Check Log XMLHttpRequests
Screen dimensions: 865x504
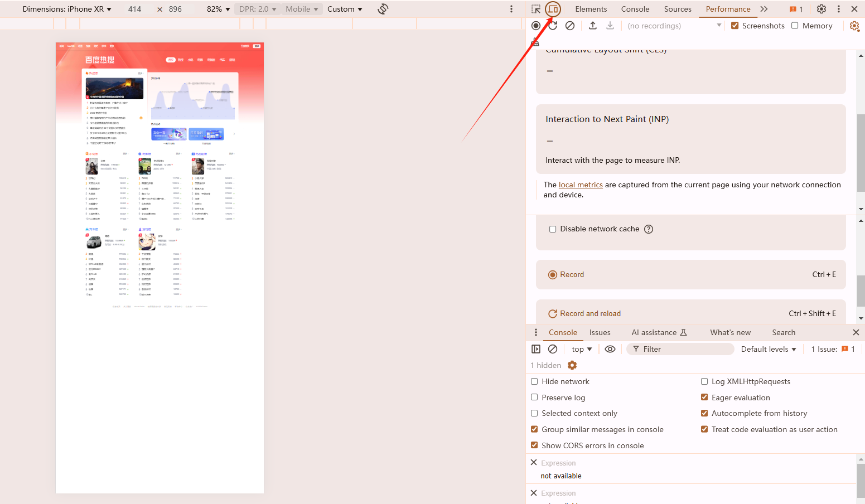[704, 381]
